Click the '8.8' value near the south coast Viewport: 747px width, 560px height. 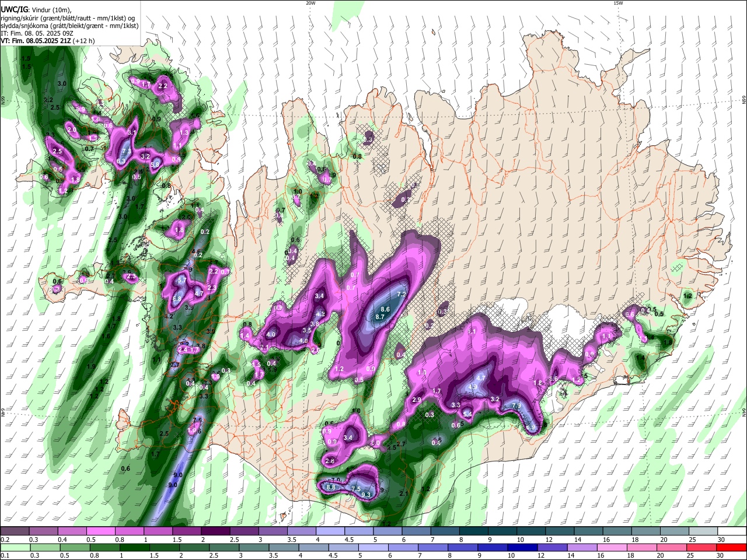point(331,487)
